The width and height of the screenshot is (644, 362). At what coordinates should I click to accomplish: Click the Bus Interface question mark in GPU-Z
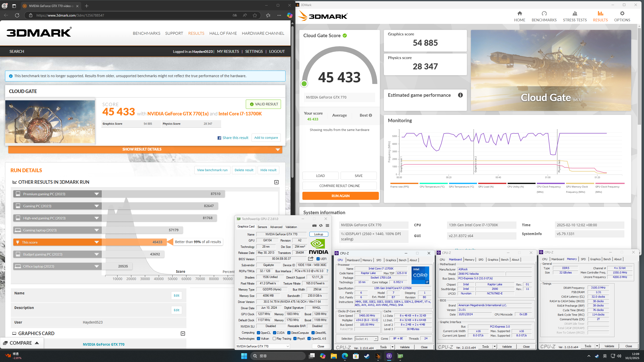click(327, 271)
